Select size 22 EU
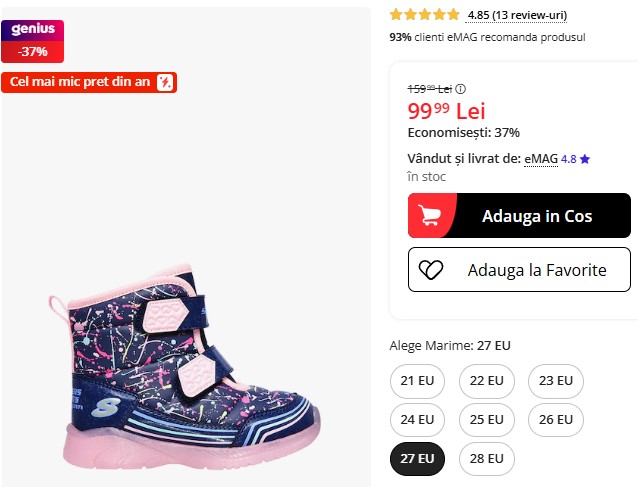Screen dimensions: 638x487 pos(487,381)
